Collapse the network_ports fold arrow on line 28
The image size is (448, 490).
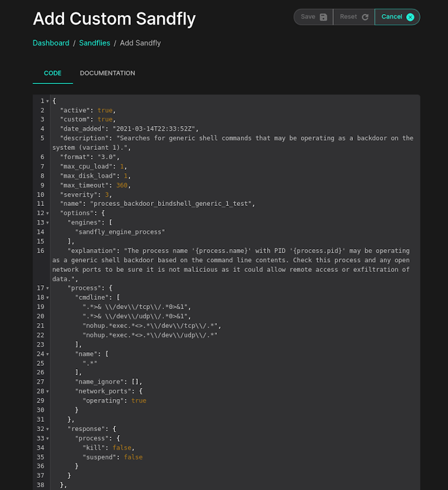point(47,391)
